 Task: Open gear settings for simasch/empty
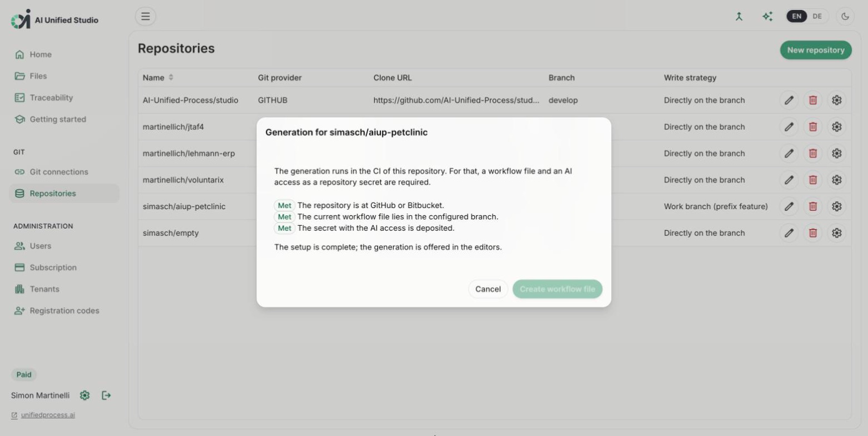tap(836, 233)
